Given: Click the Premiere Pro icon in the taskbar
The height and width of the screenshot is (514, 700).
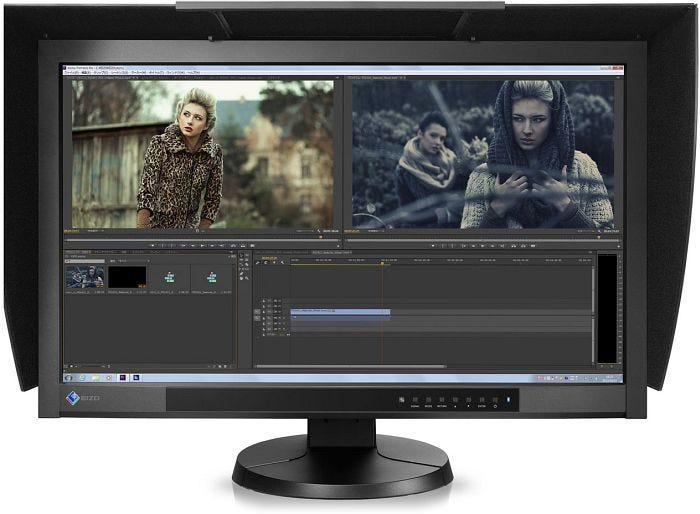Looking at the screenshot, I should 122,378.
